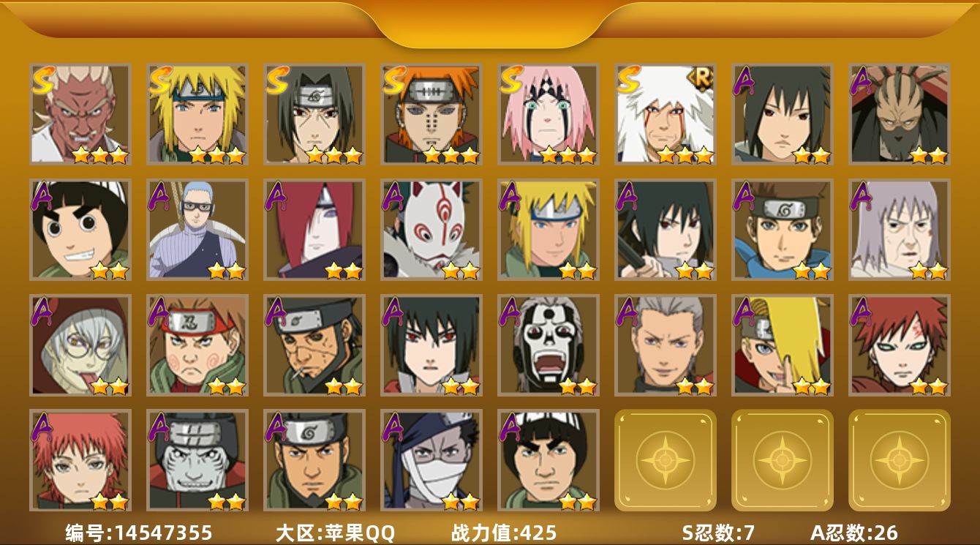Image resolution: width=980 pixels, height=545 pixels.
Task: Select red-haired Gaara portrait
Action: (x=899, y=345)
